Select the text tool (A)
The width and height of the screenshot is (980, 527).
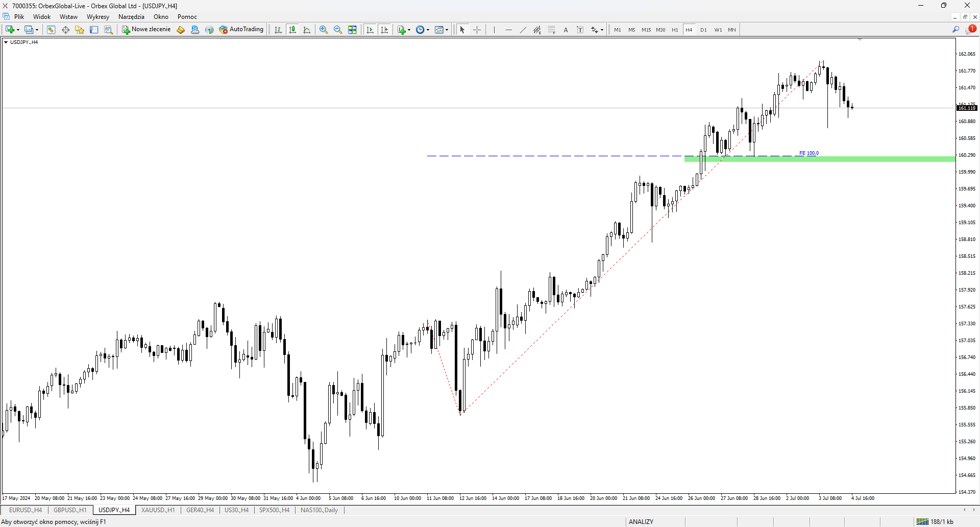tap(566, 30)
